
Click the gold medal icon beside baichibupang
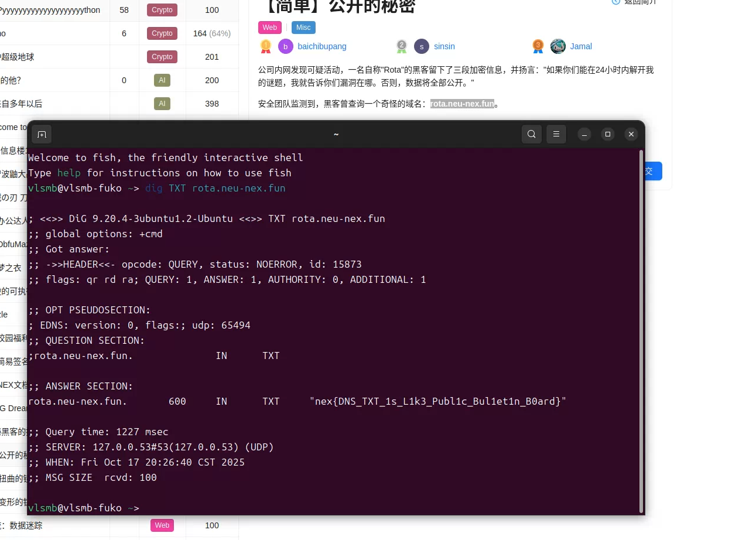265,46
